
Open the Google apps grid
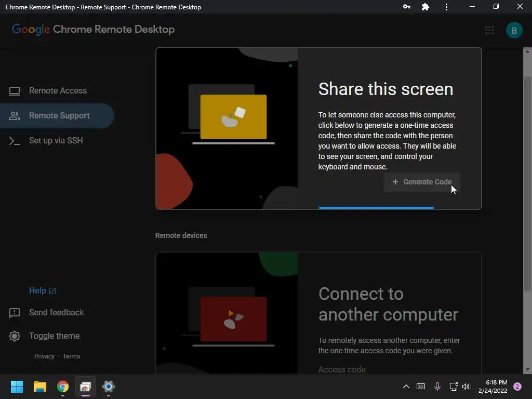[x=489, y=30]
